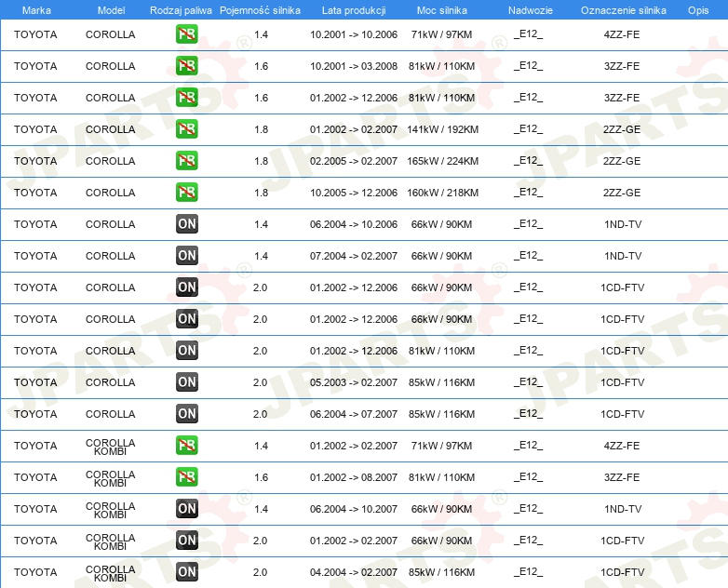Image resolution: width=728 pixels, height=588 pixels.
Task: Click capacity 1.8 in the 160kW / 218KM row
Action: click(x=261, y=193)
